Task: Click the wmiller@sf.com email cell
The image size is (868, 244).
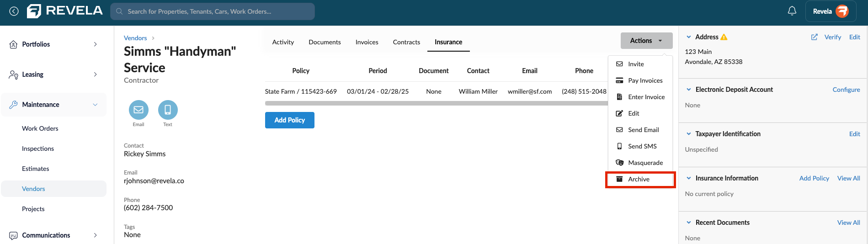Action: click(x=530, y=91)
